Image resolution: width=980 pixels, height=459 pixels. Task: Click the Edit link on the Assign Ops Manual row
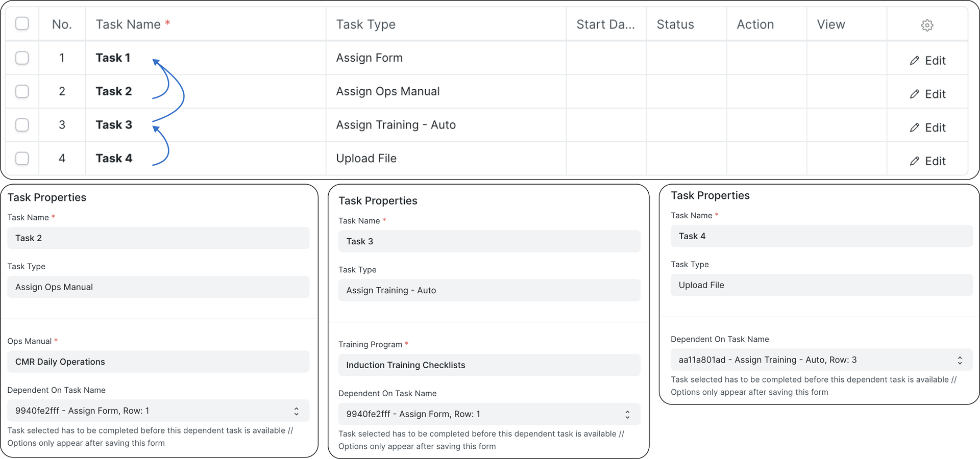934,94
